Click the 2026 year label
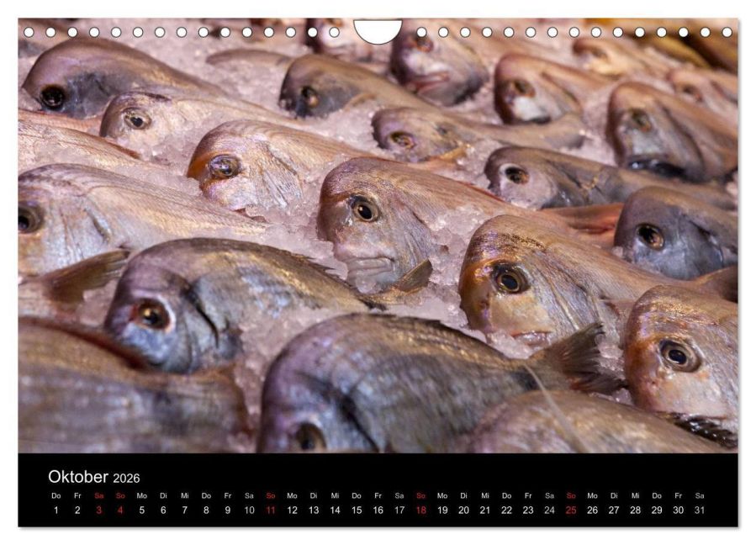The width and height of the screenshot is (756, 545). point(126,478)
